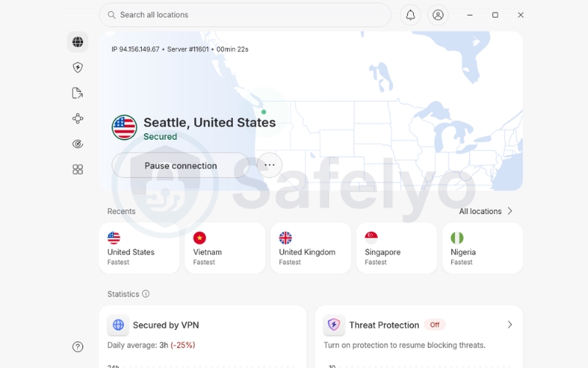The width and height of the screenshot is (588, 368).
Task: Open Dark Web Monitor eye-radar icon
Action: (78, 144)
